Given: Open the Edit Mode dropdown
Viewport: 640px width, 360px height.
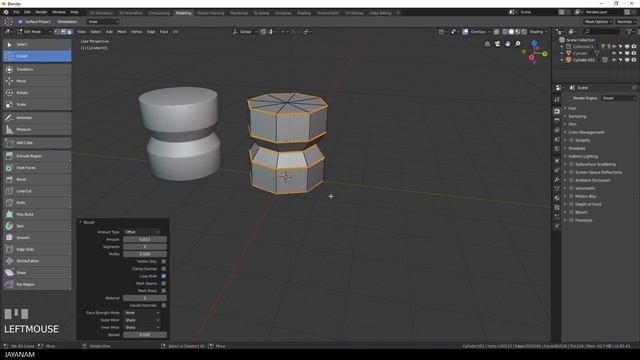Looking at the screenshot, I should pyautogui.click(x=34, y=32).
